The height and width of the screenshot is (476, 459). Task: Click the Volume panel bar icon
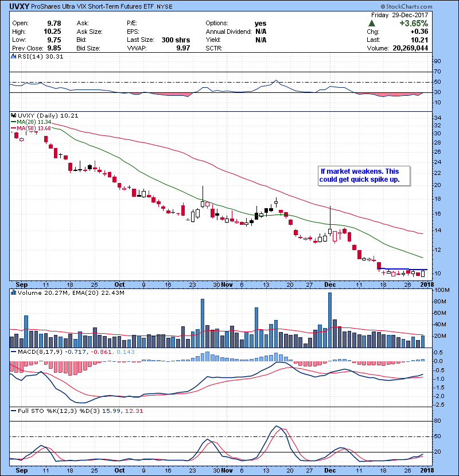13,292
